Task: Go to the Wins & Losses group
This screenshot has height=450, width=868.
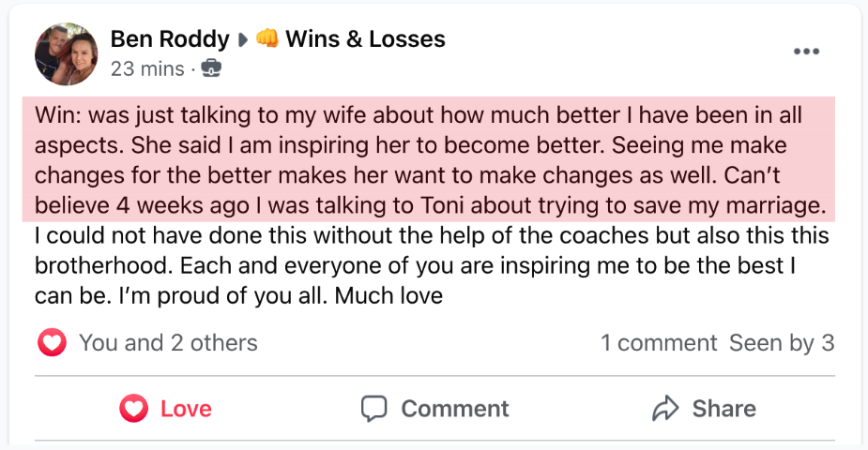Action: pos(365,39)
